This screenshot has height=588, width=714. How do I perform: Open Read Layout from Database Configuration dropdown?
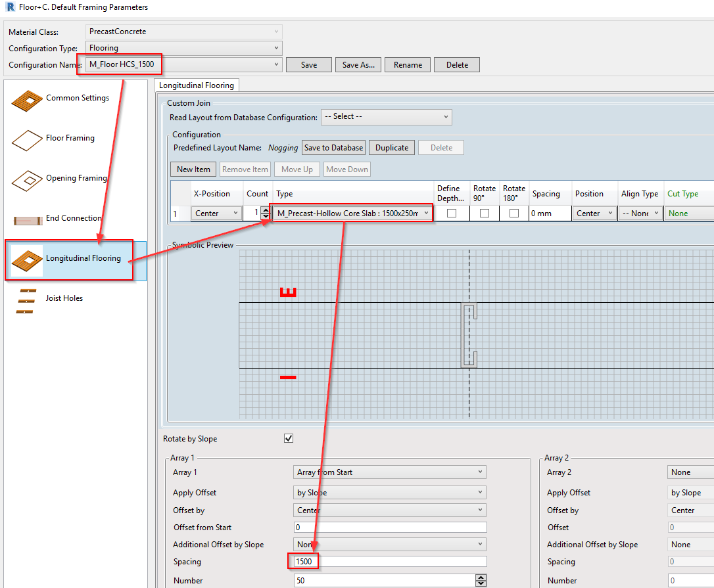(387, 117)
